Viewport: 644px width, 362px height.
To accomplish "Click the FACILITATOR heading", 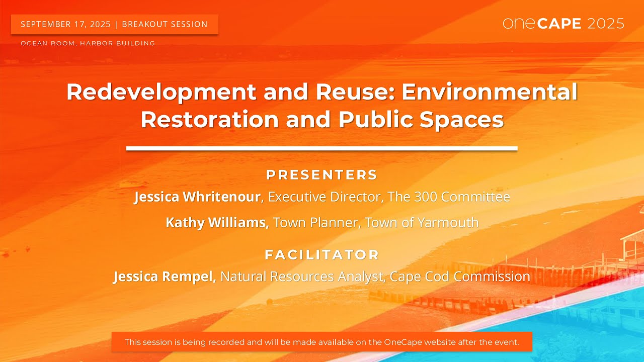I will tap(322, 255).
